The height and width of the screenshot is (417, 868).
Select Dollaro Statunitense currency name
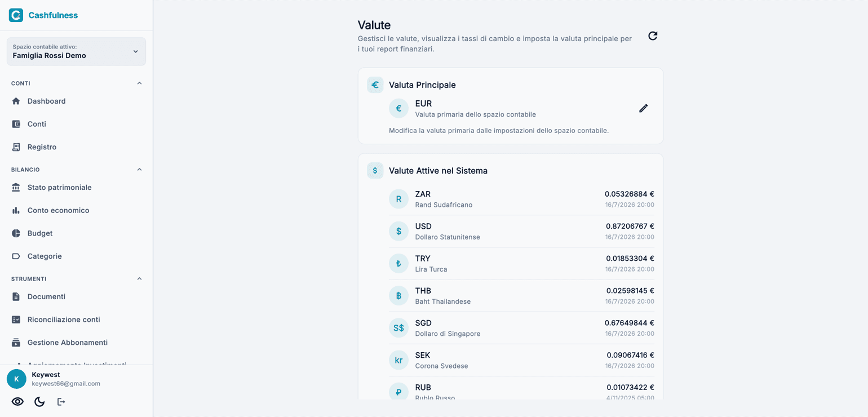coord(448,237)
